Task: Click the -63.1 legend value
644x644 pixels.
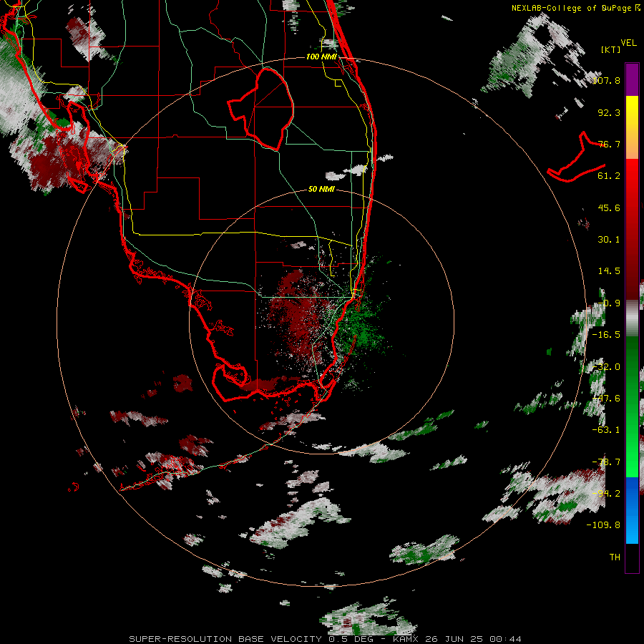Action: click(x=606, y=430)
